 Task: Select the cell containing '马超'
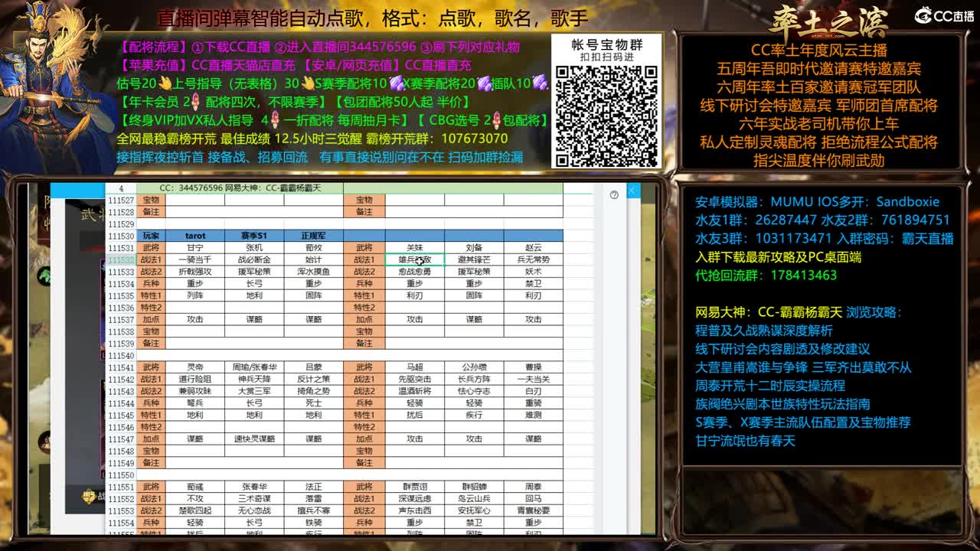(x=414, y=367)
